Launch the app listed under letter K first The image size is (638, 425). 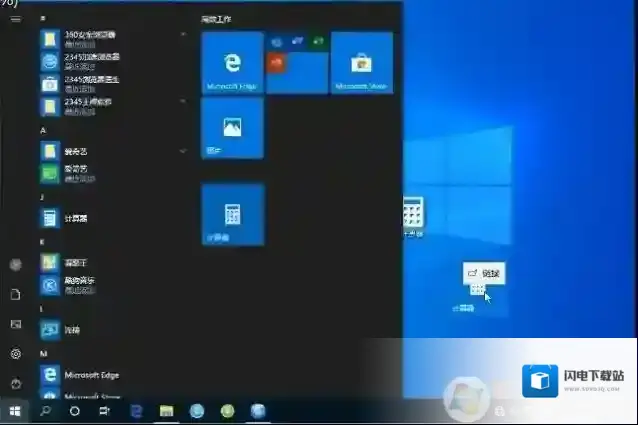[x=114, y=263]
